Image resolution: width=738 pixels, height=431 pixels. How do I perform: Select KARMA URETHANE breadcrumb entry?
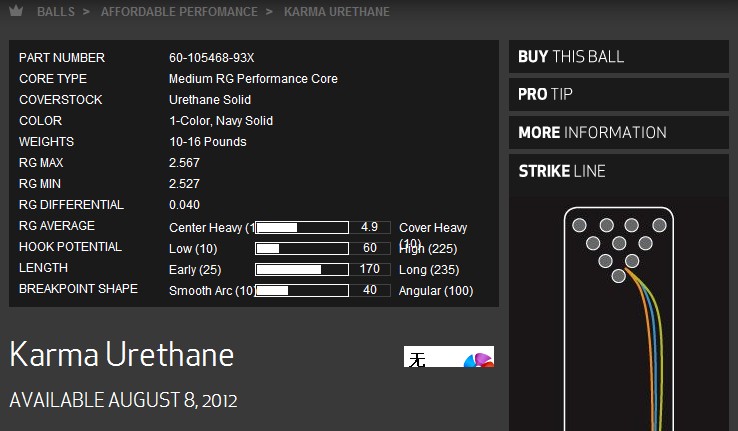click(337, 12)
